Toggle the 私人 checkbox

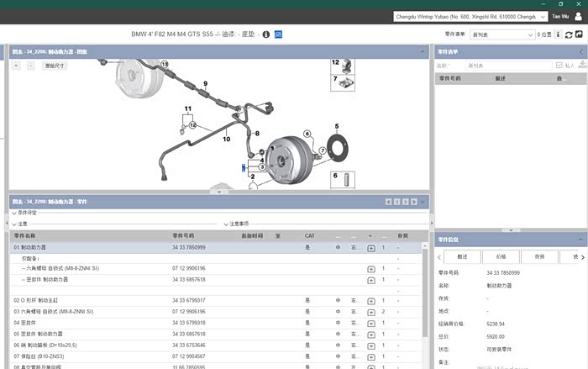click(x=559, y=65)
